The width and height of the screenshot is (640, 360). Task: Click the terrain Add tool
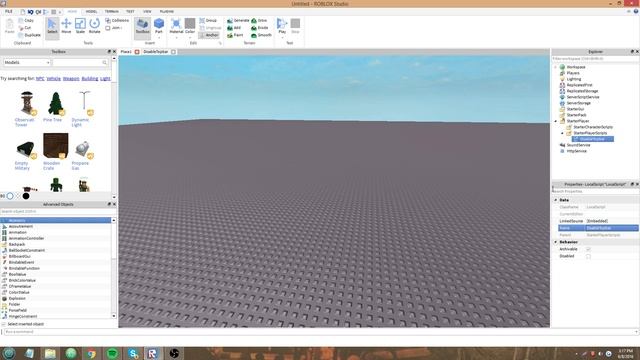tap(234, 28)
